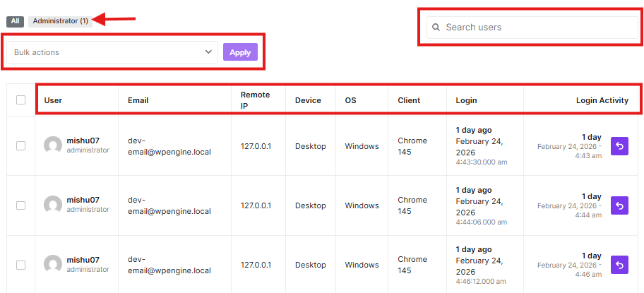Click second row mishu07 avatar icon
The width and height of the screenshot is (644, 293).
click(x=52, y=205)
